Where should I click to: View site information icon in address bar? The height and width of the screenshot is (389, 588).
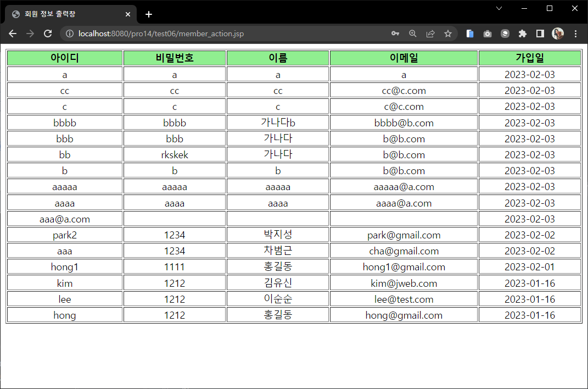(x=70, y=34)
